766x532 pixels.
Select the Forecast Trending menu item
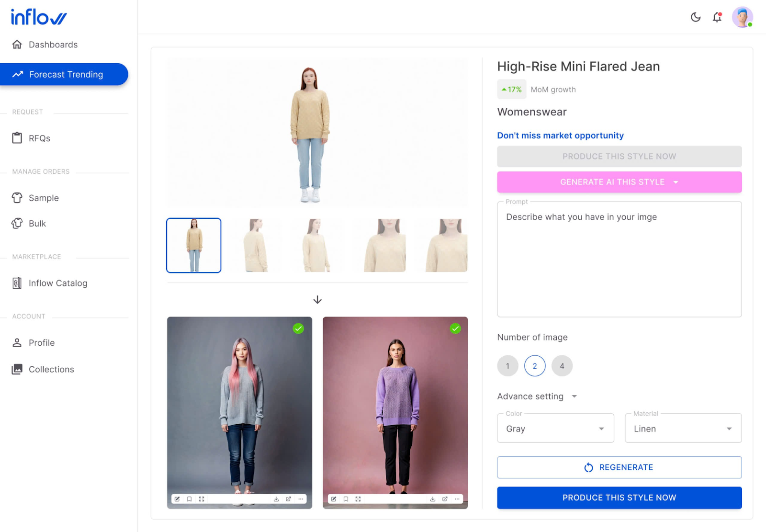coord(64,74)
